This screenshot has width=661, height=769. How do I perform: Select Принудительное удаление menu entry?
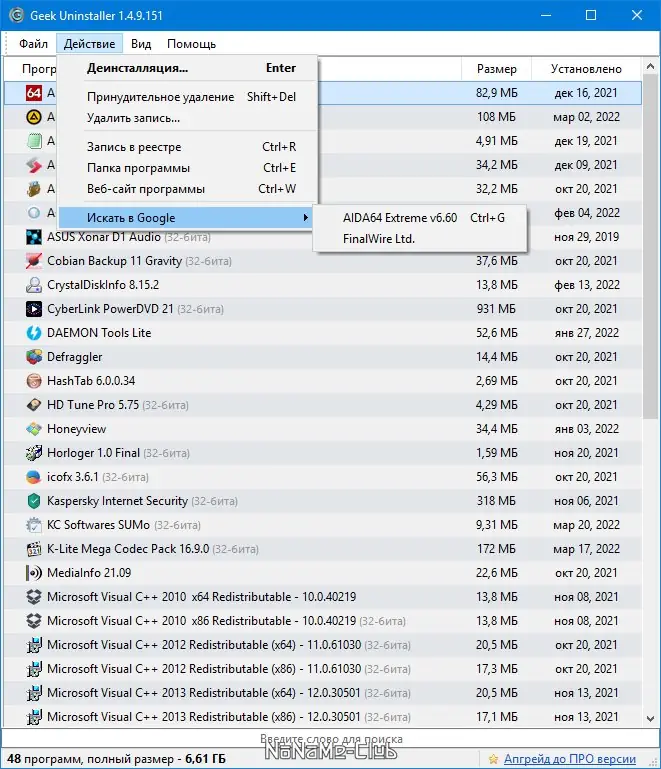tap(188, 97)
